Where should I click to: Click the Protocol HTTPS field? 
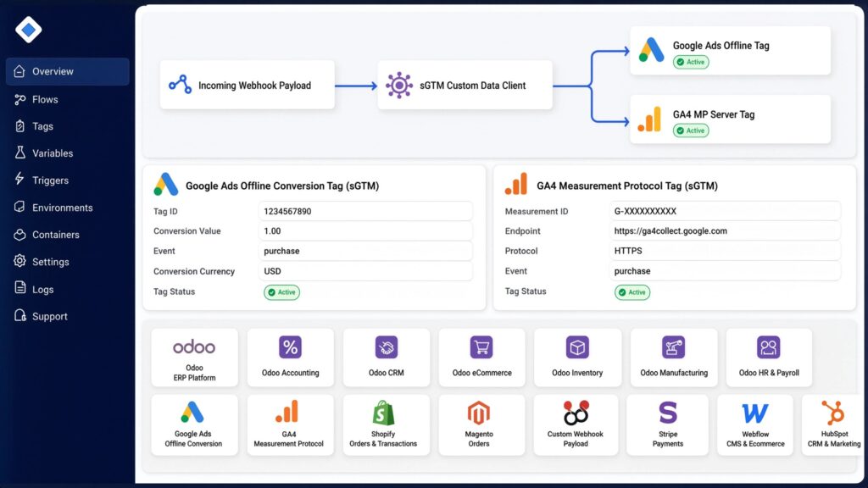[725, 251]
